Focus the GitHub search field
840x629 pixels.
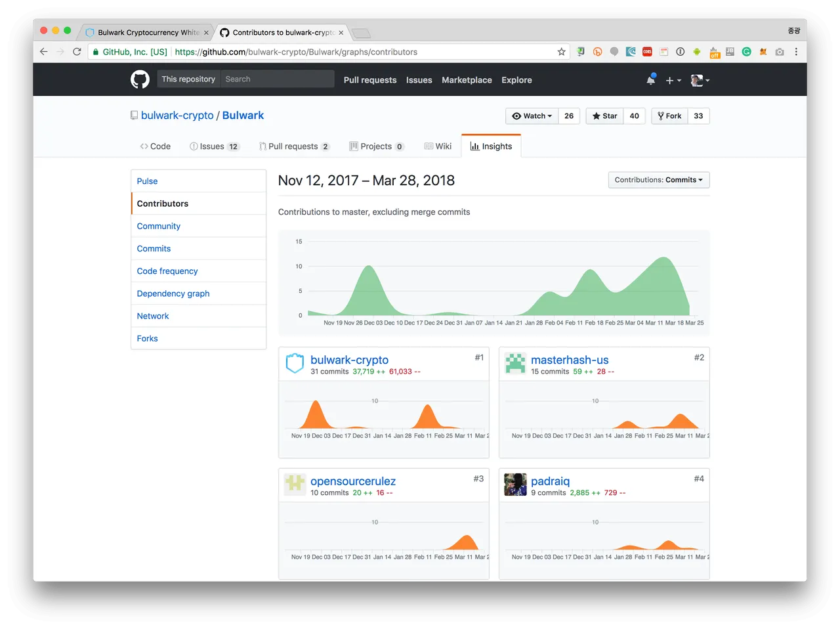[278, 79]
